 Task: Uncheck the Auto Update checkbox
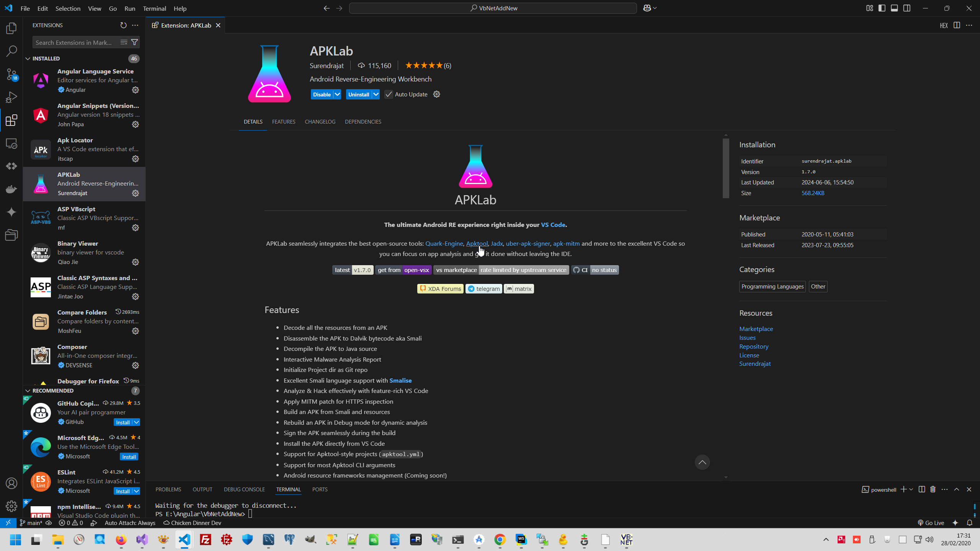pos(388,94)
